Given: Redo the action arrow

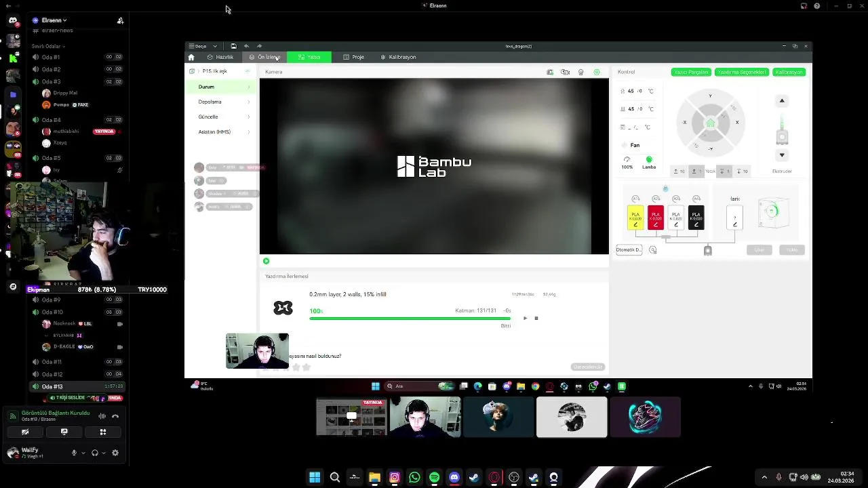Looking at the screenshot, I should click(x=259, y=46).
